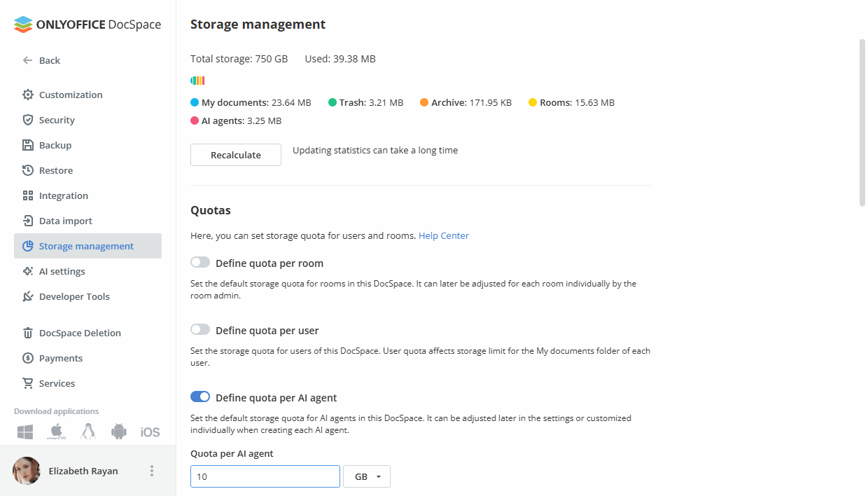Open the DocSpace Deletion section
The image size is (868, 496).
(x=80, y=332)
